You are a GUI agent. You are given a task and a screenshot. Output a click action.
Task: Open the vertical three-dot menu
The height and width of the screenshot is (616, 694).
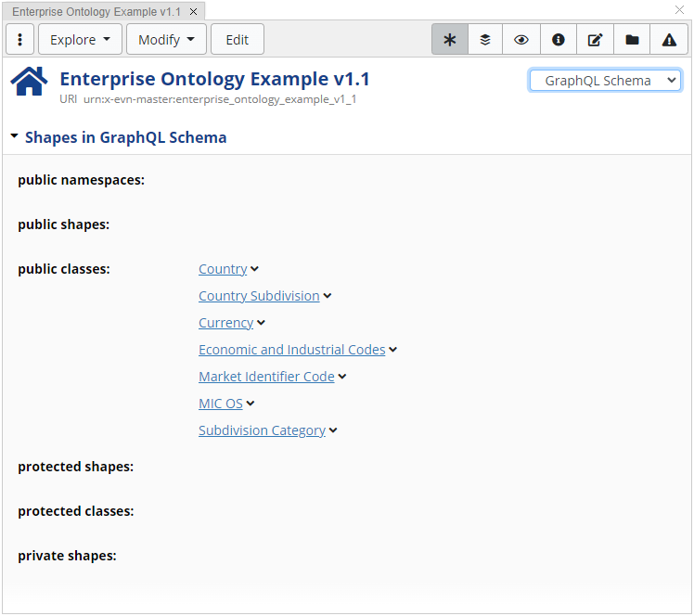[19, 40]
